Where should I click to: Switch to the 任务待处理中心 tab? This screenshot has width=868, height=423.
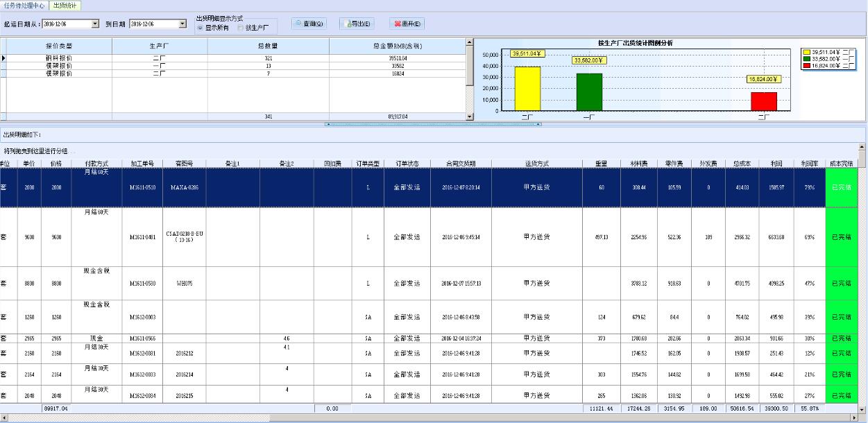[x=24, y=6]
